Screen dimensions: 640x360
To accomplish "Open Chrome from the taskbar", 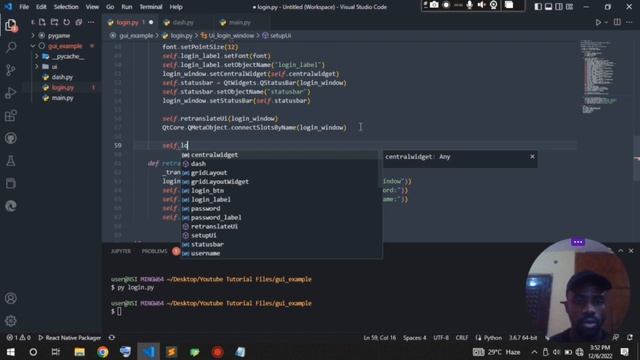I will (x=102, y=352).
